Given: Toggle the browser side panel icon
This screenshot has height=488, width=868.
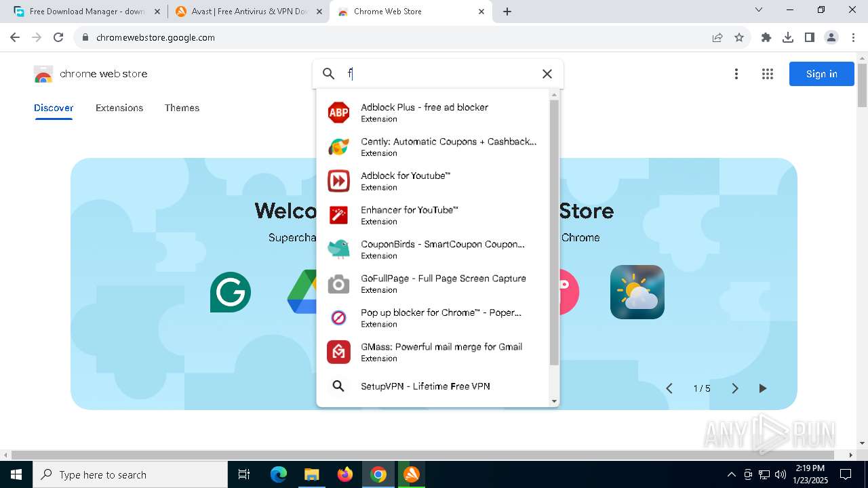Looking at the screenshot, I should [x=810, y=37].
